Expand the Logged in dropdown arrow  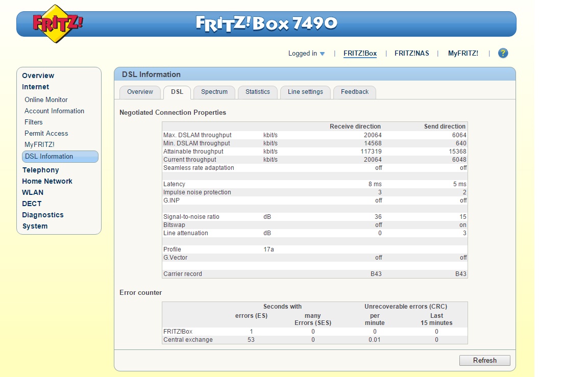(x=322, y=54)
